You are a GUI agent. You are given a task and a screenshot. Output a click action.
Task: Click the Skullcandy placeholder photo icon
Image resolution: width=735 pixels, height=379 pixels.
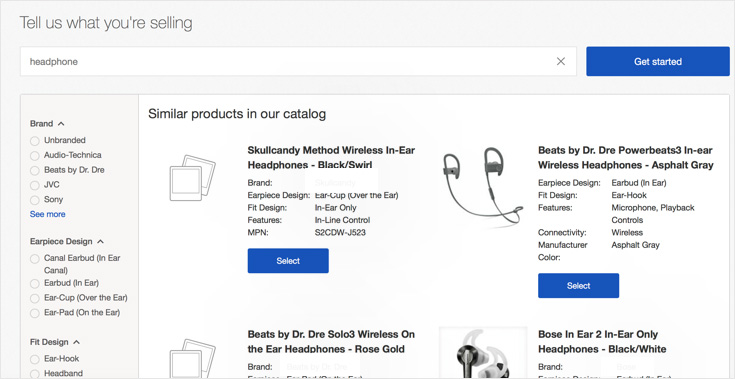click(x=192, y=178)
